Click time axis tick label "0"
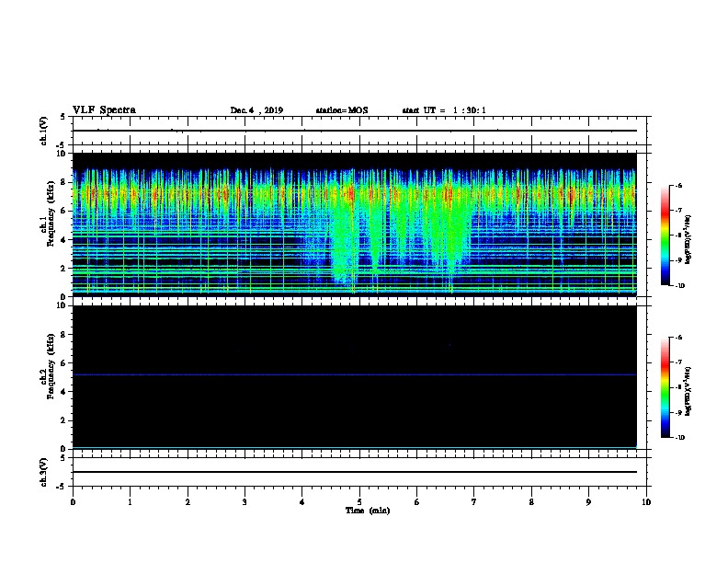The height and width of the screenshot is (563, 728). tap(73, 501)
